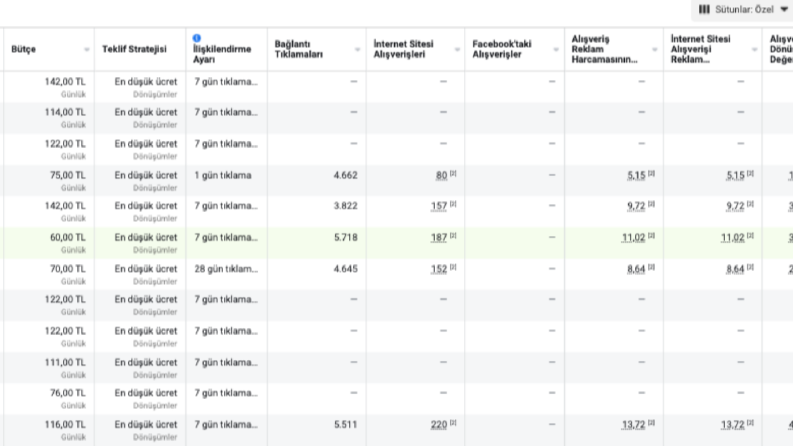Open İnternet Sitesi Alışverişi Reklam column dropdown
Screen dimensions: 793x446
[x=754, y=50]
